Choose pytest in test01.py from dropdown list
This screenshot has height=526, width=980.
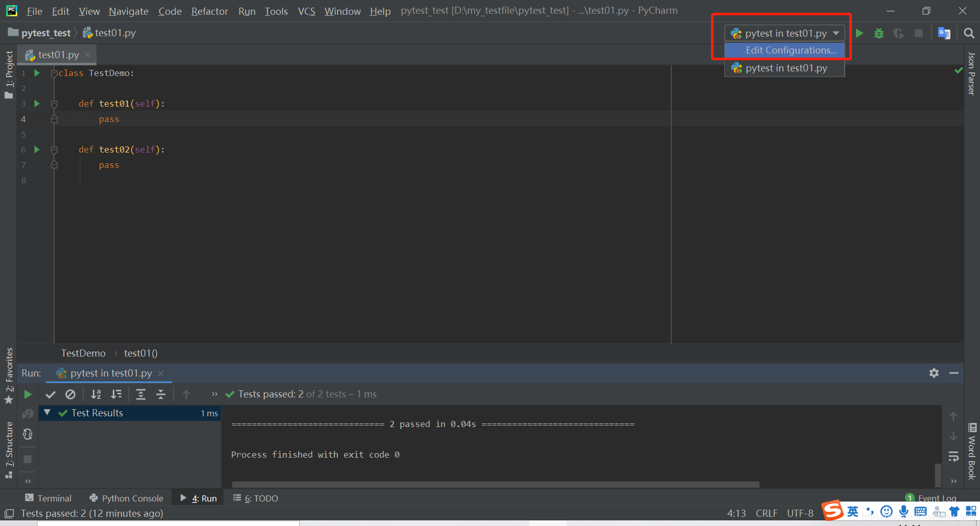pos(785,68)
